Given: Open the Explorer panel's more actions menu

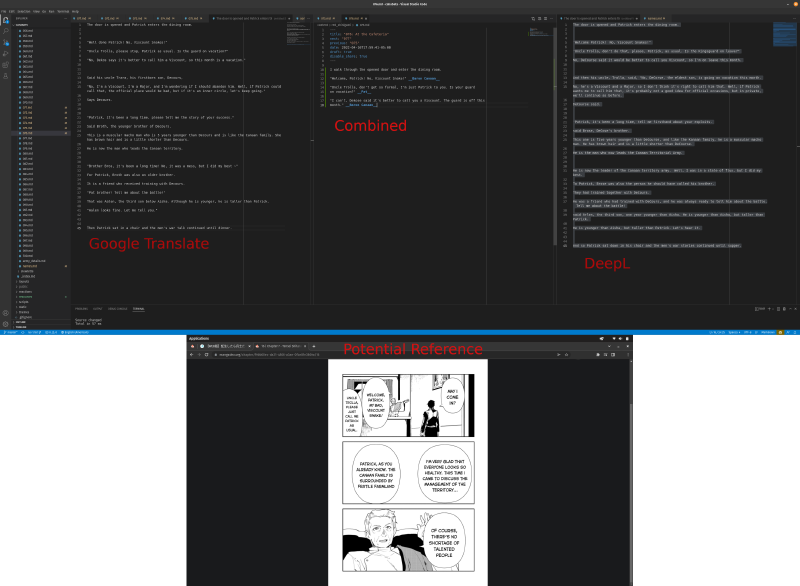Looking at the screenshot, I should pos(65,18).
